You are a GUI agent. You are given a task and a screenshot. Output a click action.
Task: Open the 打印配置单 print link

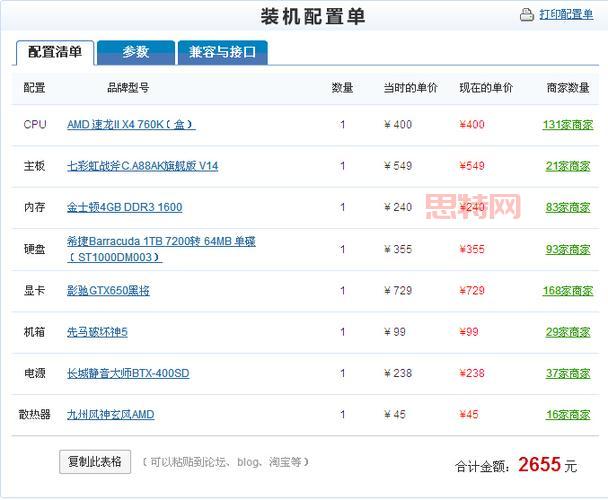[566, 15]
